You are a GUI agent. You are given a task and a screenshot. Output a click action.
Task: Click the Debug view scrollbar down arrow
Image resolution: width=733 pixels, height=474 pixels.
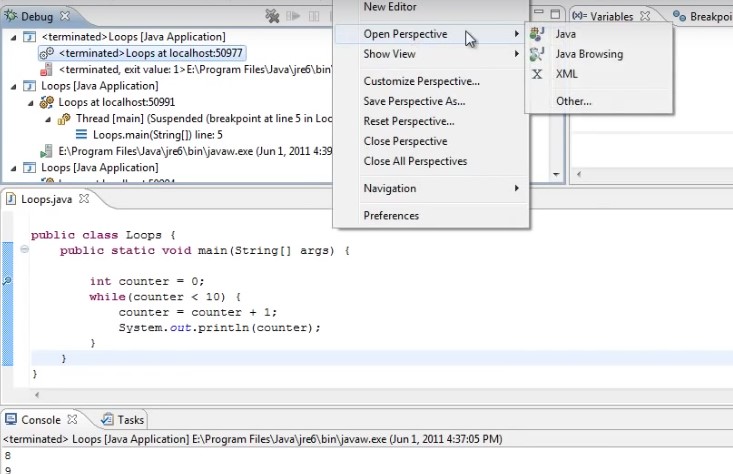point(556,174)
